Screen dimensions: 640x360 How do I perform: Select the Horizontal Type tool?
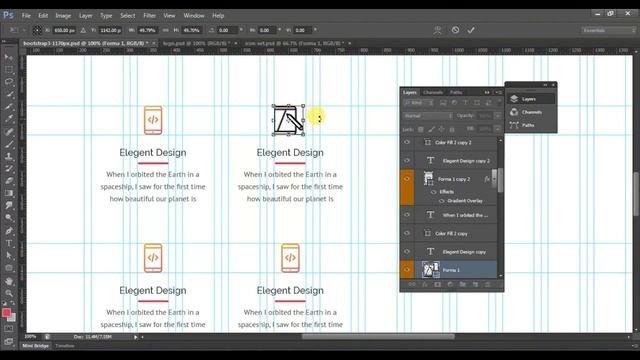[x=9, y=243]
